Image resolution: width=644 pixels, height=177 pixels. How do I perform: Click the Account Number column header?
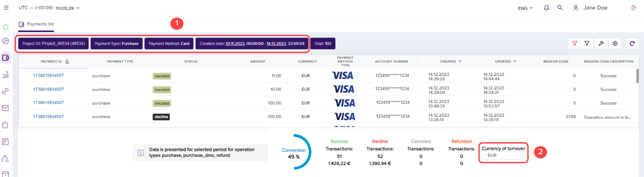click(391, 61)
